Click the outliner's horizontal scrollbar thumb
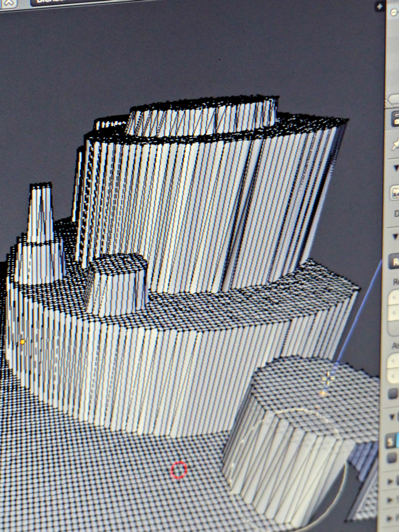 pos(394,98)
